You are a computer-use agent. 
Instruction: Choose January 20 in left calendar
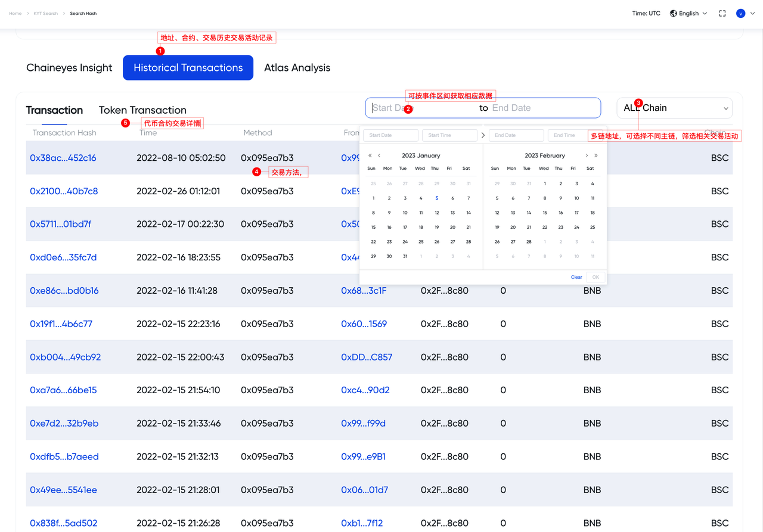(452, 227)
